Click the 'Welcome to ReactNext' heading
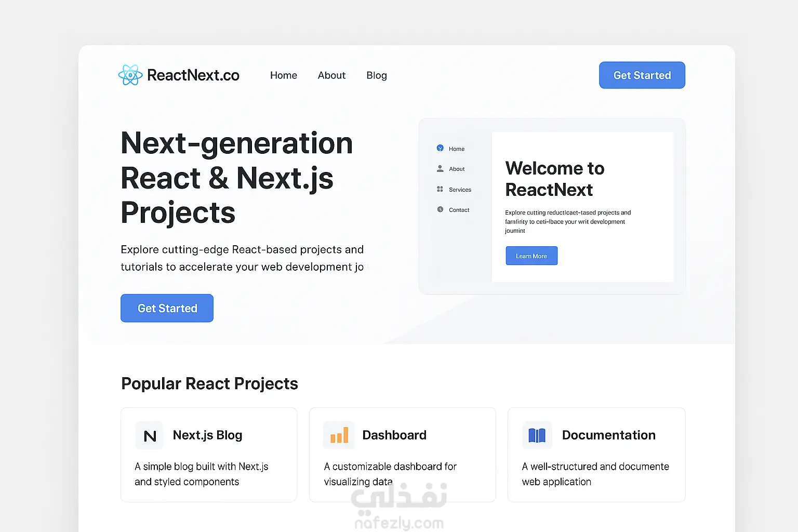 (555, 179)
